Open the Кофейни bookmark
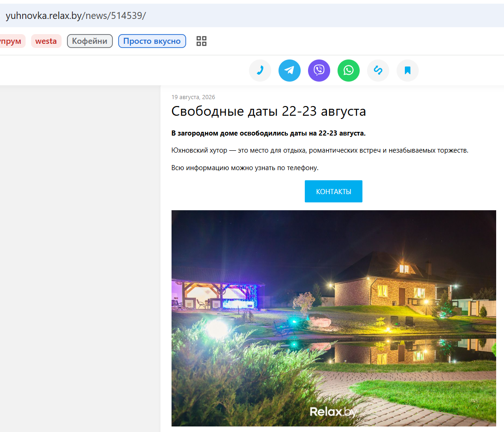The image size is (504, 432). pos(89,41)
